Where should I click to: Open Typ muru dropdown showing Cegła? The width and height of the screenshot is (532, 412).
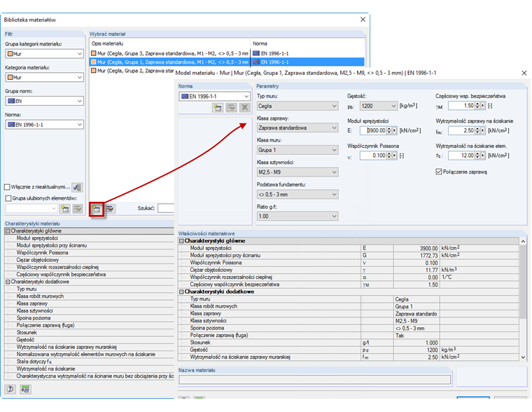[297, 106]
